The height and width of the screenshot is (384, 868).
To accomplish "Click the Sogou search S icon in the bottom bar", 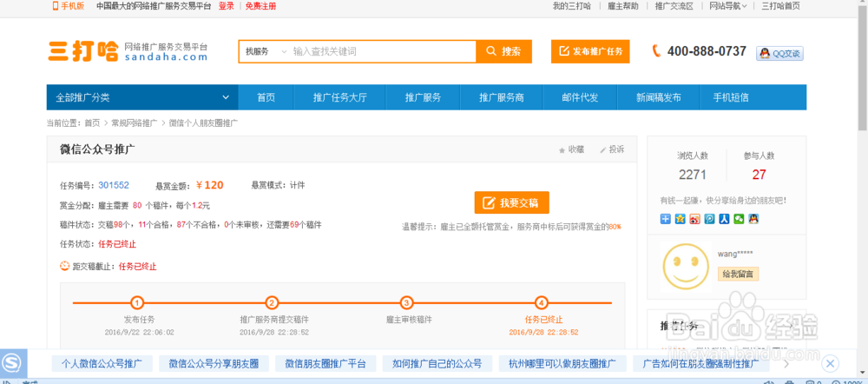I will 13,363.
